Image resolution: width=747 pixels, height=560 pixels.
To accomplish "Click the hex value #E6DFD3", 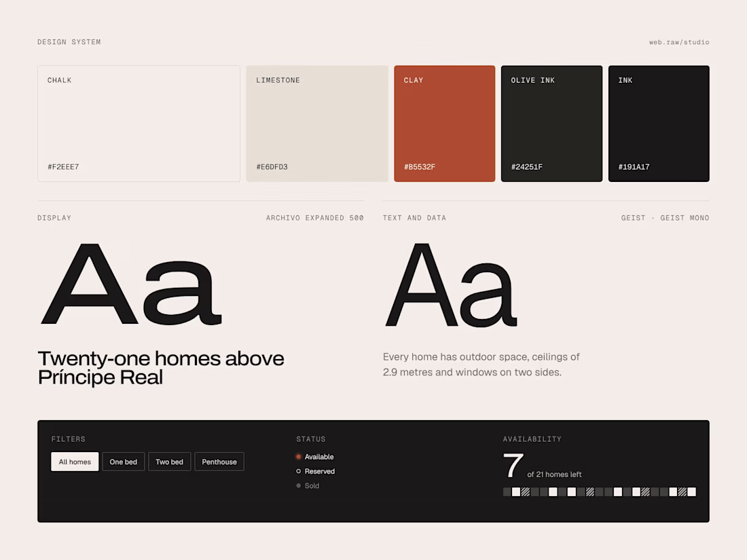I will pos(272,167).
